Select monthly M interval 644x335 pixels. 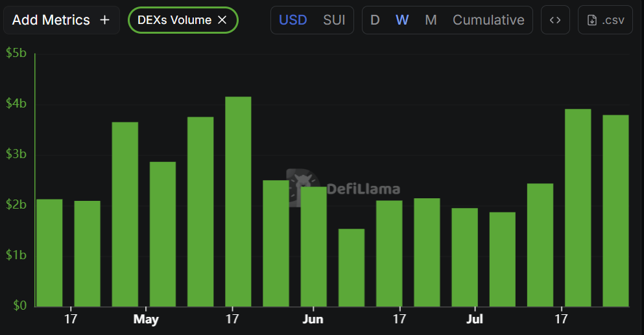(x=431, y=19)
